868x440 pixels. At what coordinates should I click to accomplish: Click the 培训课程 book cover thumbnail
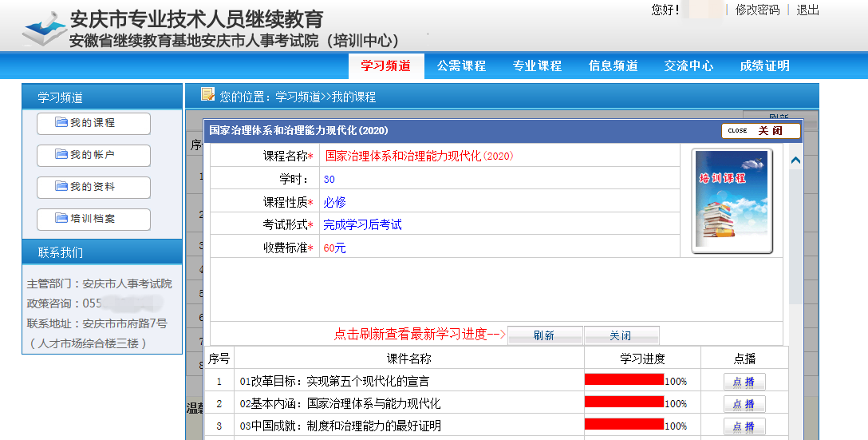(732, 199)
